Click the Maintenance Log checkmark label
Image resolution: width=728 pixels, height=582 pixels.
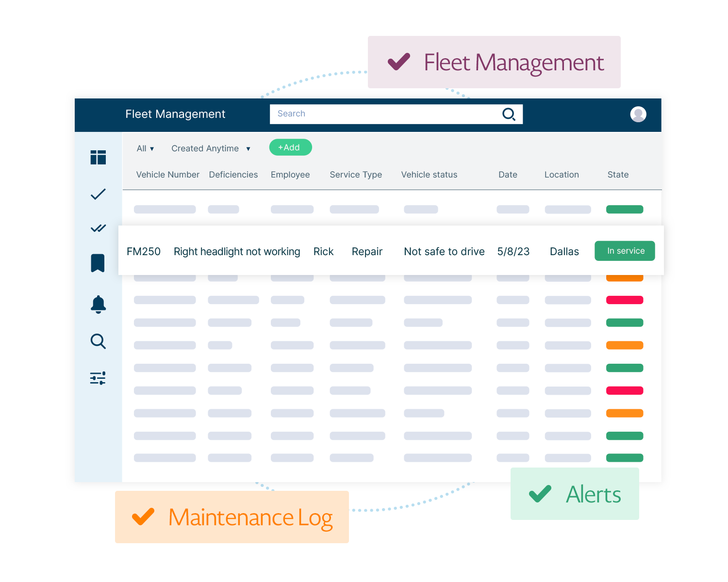(232, 517)
